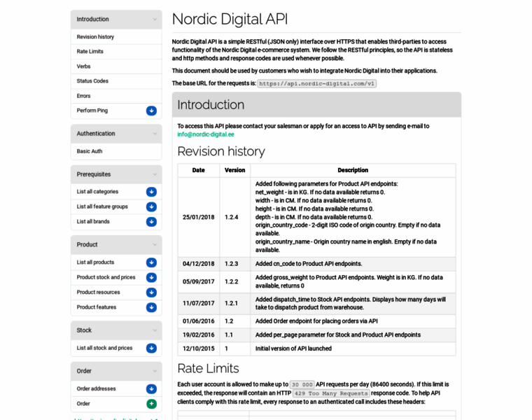Click the Authentication sidebar header
The image size is (532, 420).
click(x=116, y=134)
